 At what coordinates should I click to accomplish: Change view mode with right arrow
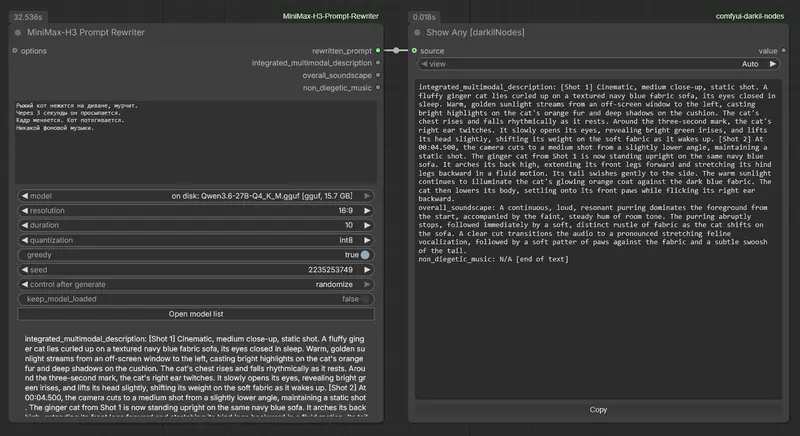[x=772, y=64]
